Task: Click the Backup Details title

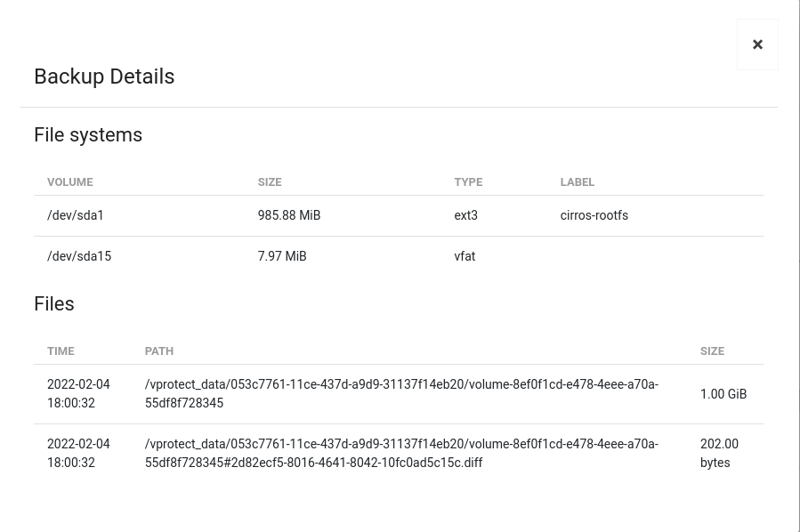Action: click(x=104, y=77)
